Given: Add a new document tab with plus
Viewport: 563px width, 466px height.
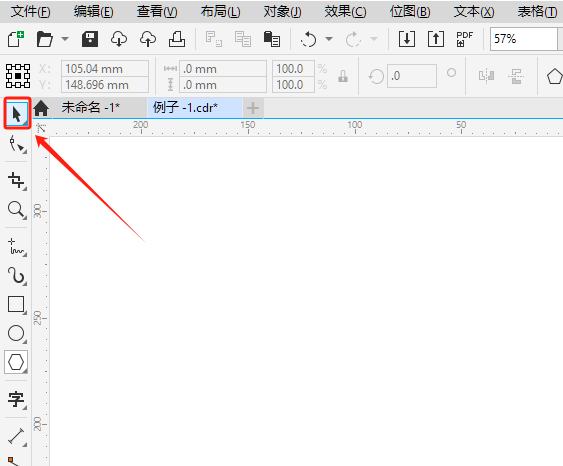Looking at the screenshot, I should pyautogui.click(x=253, y=108).
